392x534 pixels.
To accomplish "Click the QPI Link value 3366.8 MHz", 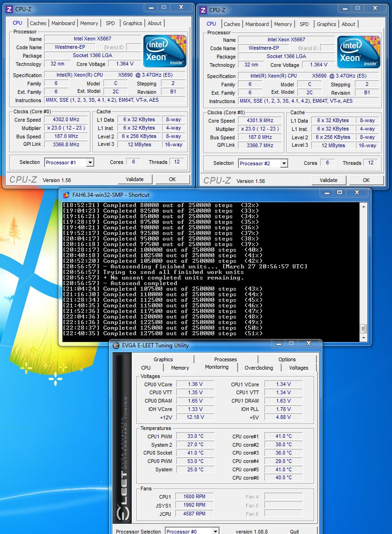I will coord(66,144).
